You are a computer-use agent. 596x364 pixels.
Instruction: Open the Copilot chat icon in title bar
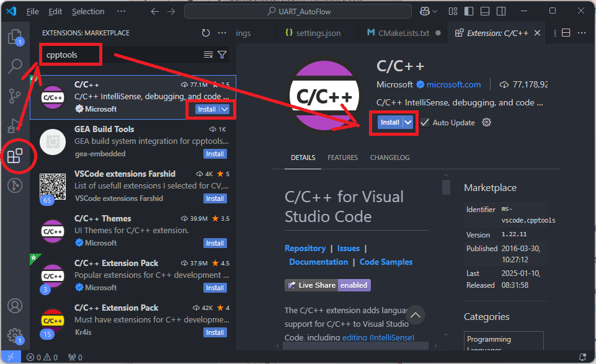[425, 11]
